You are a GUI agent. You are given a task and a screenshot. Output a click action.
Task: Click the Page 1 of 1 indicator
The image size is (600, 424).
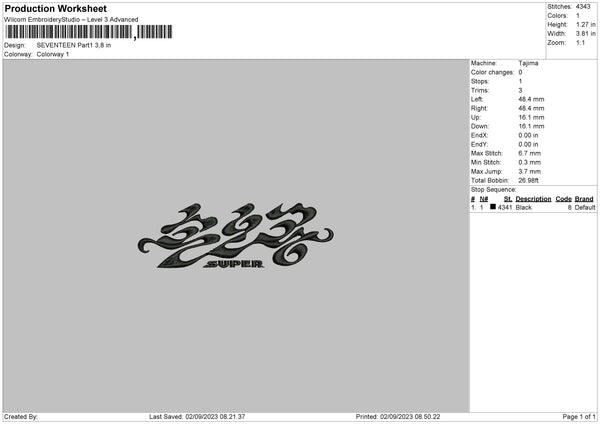click(x=579, y=417)
